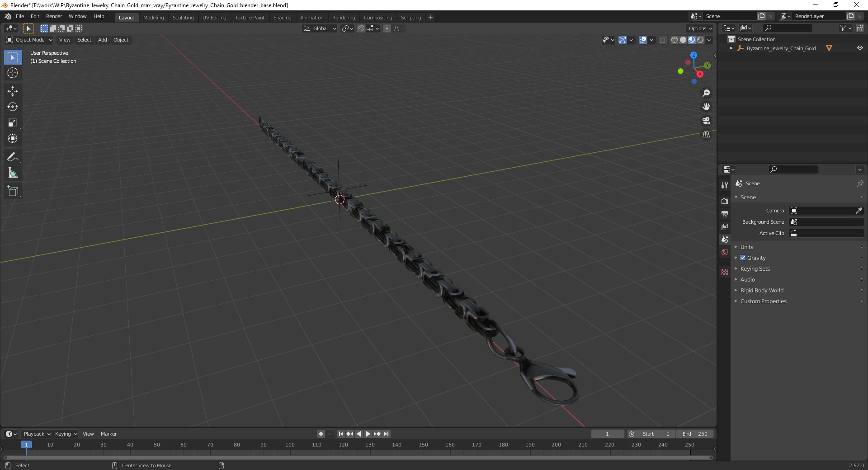Play animation in reverse

pos(359,434)
